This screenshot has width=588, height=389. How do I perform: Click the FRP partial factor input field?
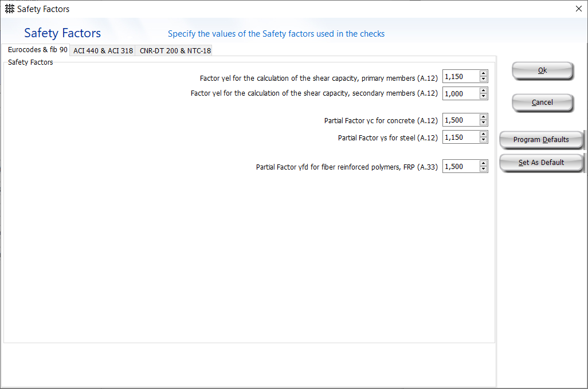click(460, 166)
